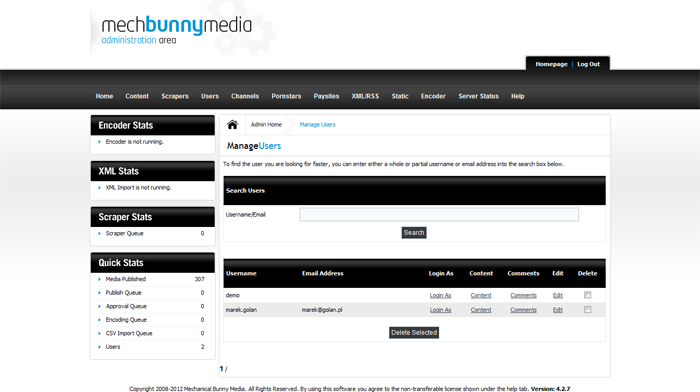The width and height of the screenshot is (700, 392).
Task: Open the Encoder menu
Action: 433,96
